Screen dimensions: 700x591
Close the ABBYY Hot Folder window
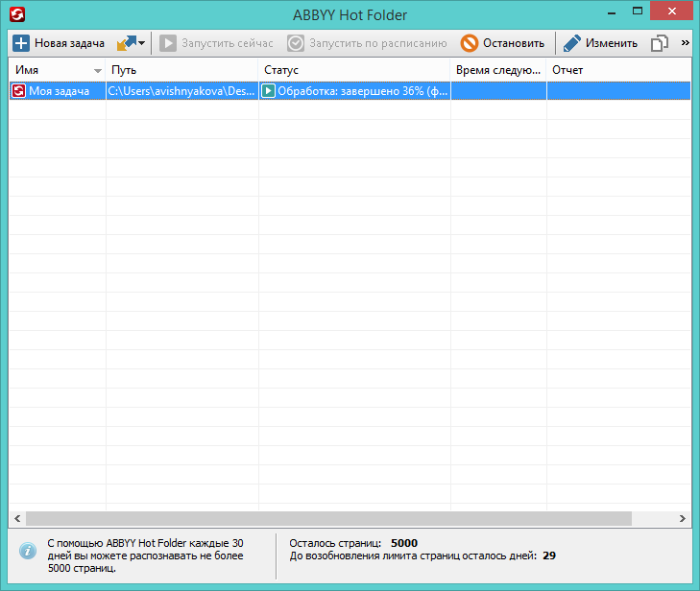coord(671,12)
